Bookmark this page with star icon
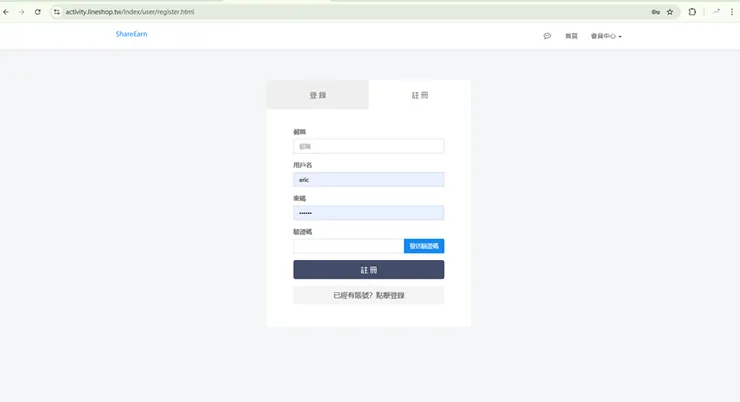Viewport: 740px width, 402px height. tap(670, 12)
